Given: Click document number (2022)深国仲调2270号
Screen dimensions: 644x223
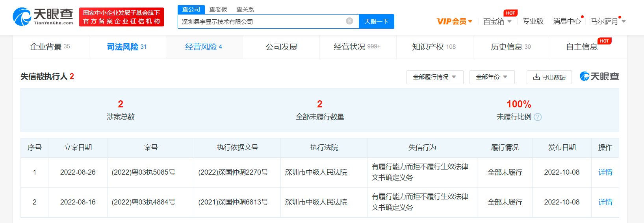Looking at the screenshot, I should [x=233, y=172].
